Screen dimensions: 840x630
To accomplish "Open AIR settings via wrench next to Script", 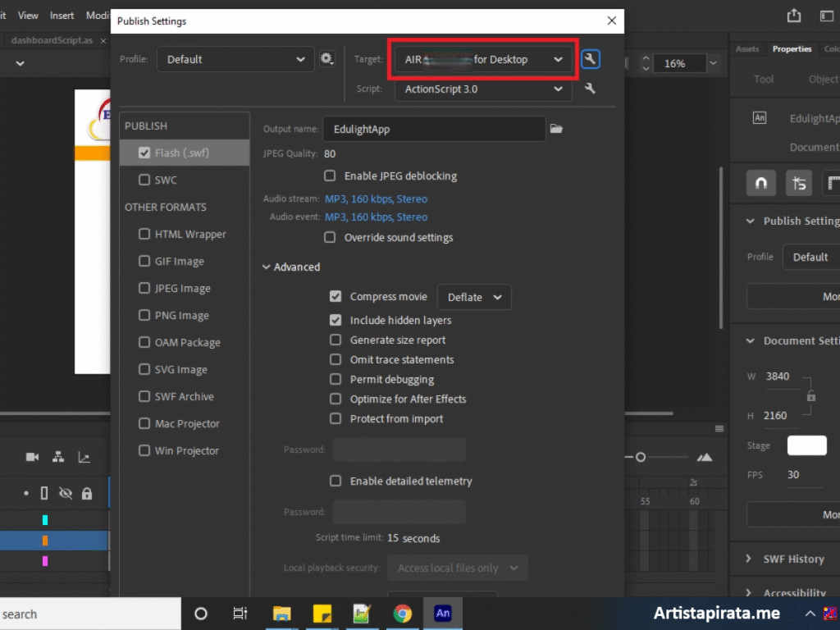I will [589, 89].
